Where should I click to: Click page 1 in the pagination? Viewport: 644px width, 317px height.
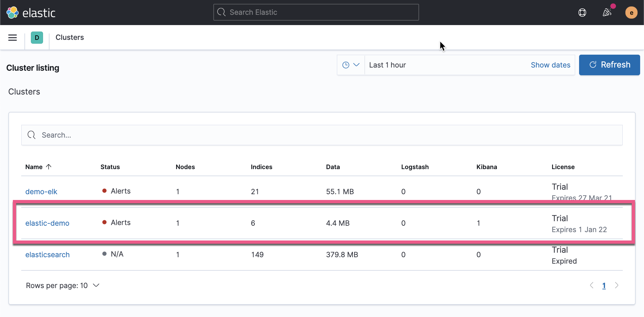604,285
